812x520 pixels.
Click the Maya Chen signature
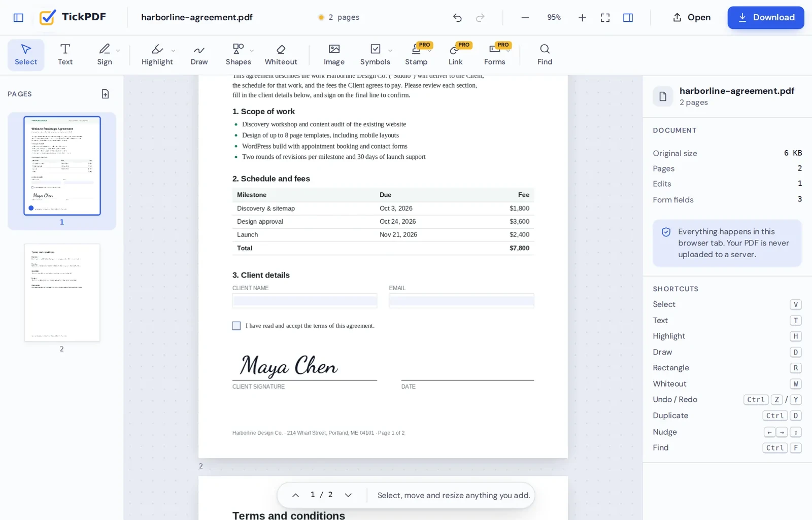(x=289, y=365)
